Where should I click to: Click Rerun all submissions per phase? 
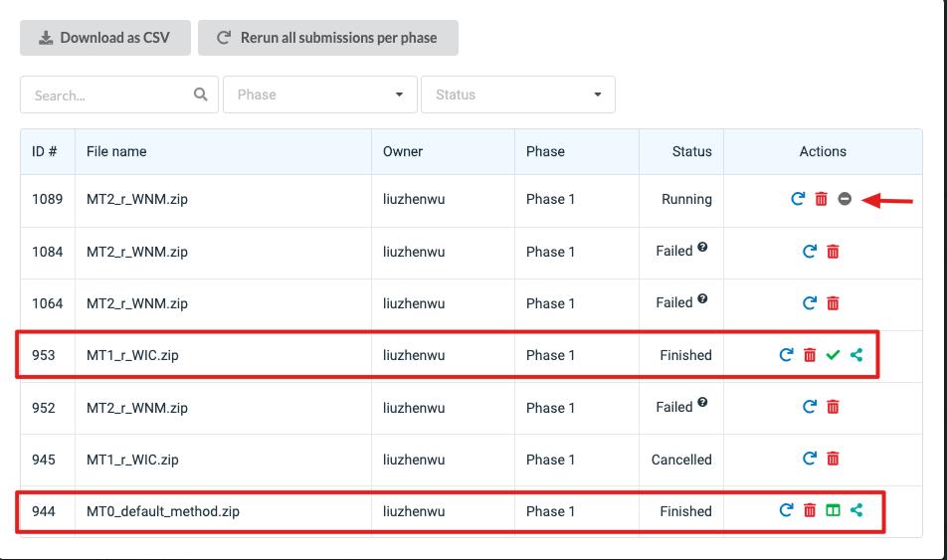[327, 38]
